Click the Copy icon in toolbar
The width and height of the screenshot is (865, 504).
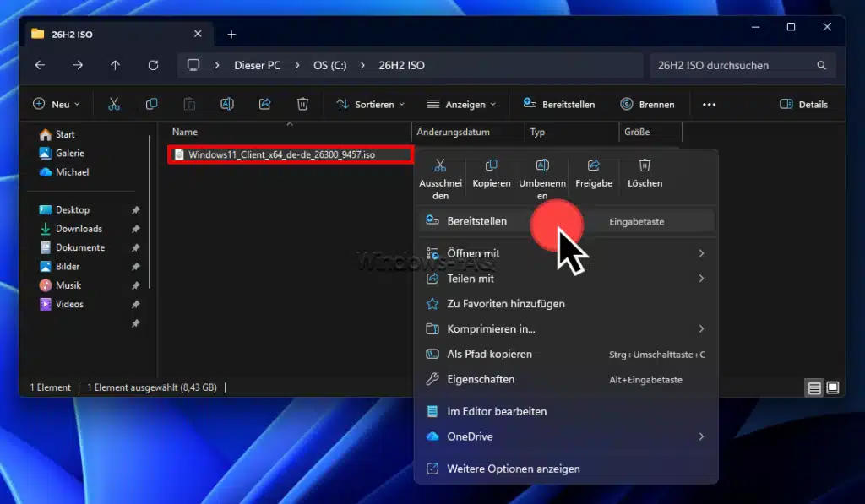(x=151, y=104)
